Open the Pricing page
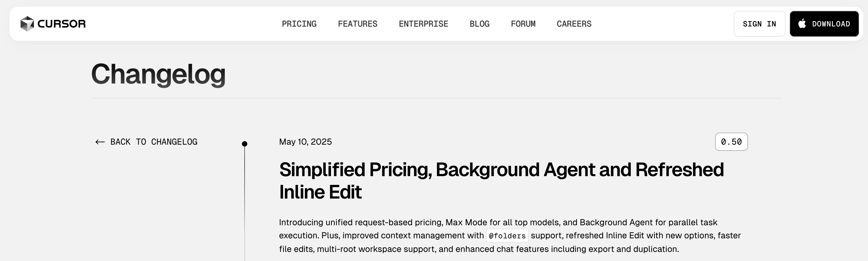Viewport: 868px width, 261px height. click(299, 24)
